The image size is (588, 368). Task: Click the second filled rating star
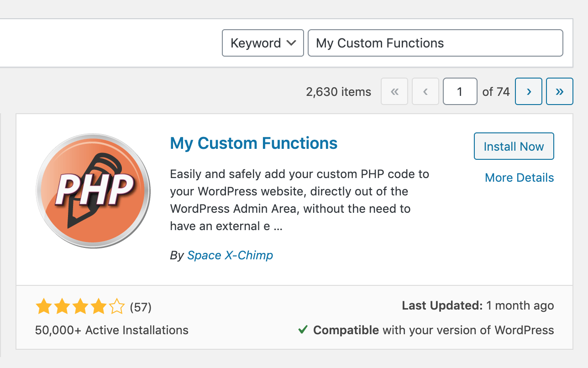[x=62, y=307]
